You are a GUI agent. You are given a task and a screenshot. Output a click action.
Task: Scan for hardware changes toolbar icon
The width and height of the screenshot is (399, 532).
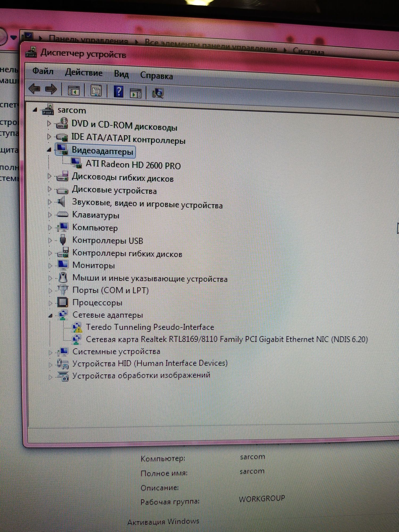158,93
